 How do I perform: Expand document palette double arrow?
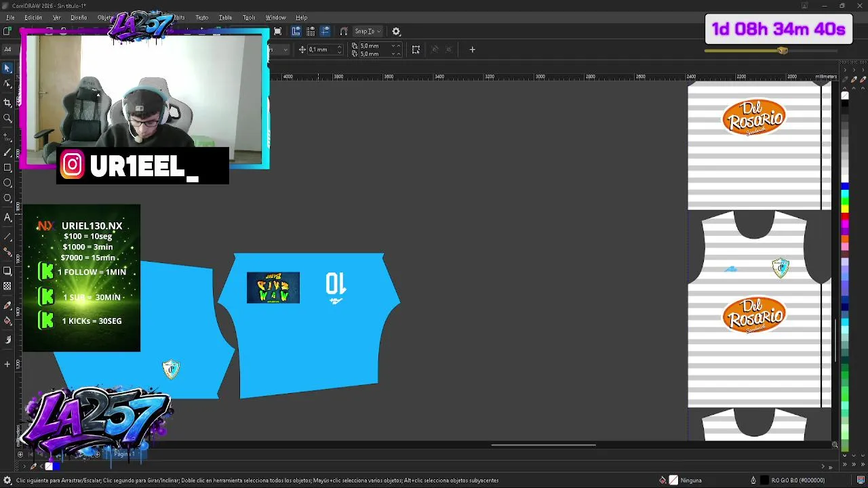(x=831, y=466)
